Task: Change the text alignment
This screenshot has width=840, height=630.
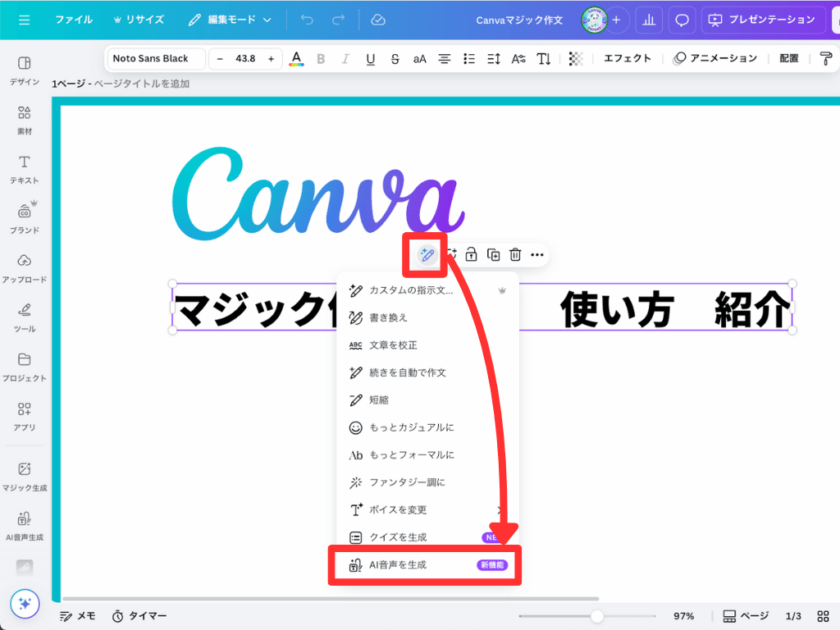Action: click(x=444, y=58)
